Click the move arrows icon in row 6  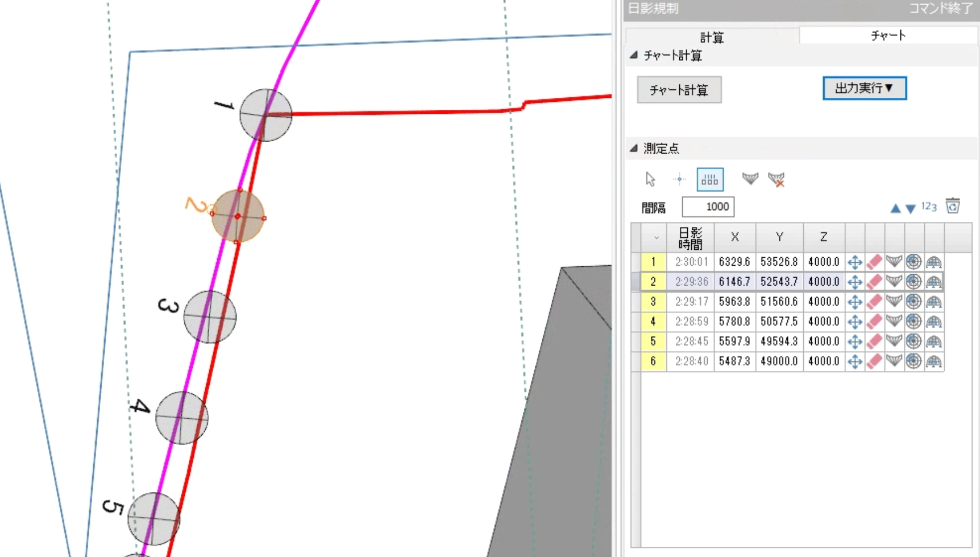pyautogui.click(x=855, y=362)
